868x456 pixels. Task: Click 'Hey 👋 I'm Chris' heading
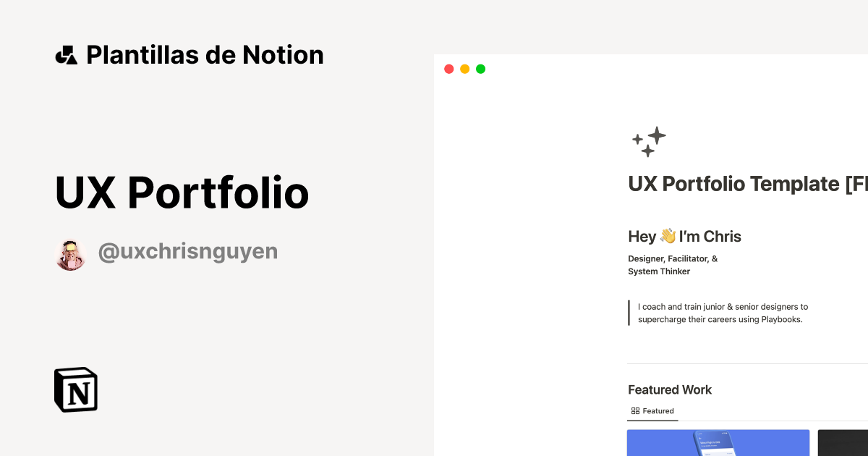tap(684, 236)
